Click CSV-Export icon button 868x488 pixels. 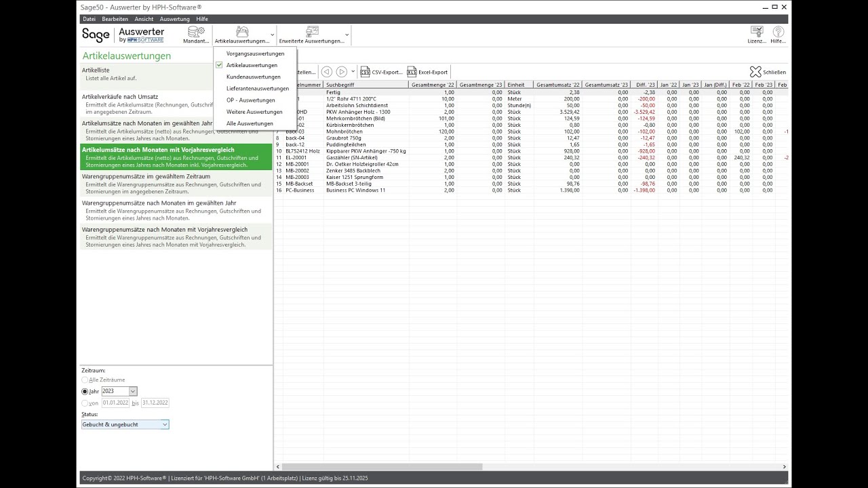click(x=381, y=72)
